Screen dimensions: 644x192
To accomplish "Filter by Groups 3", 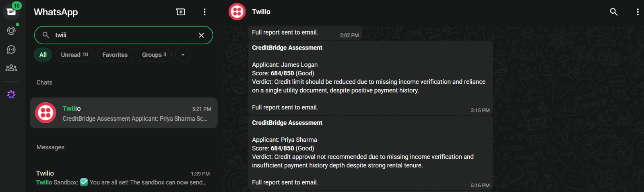I will 154,55.
